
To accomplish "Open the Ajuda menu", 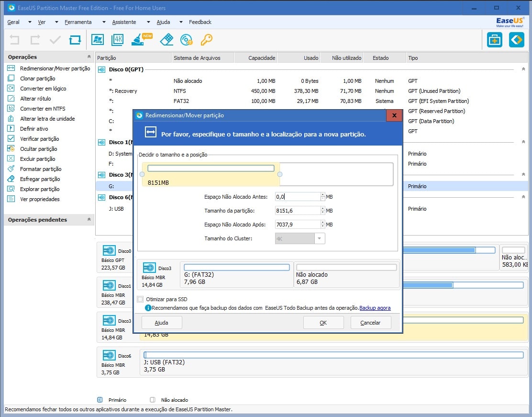I will coord(163,22).
